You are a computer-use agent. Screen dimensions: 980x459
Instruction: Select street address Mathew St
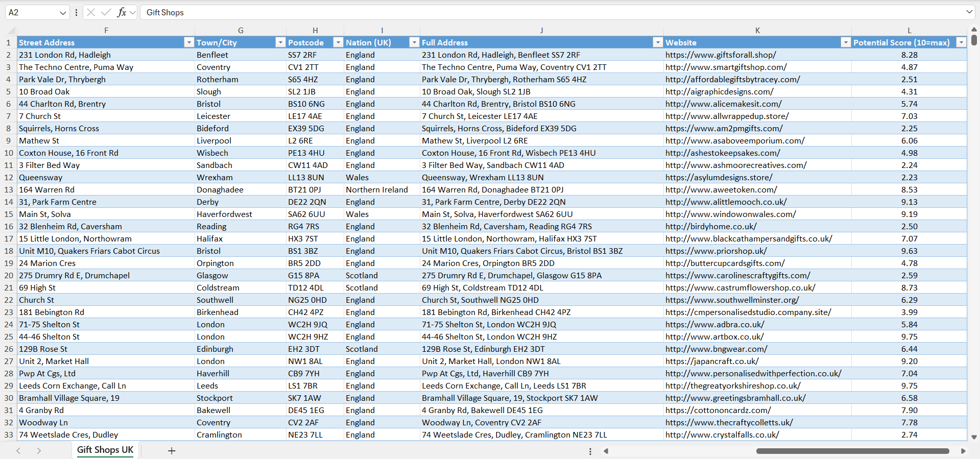tap(106, 140)
